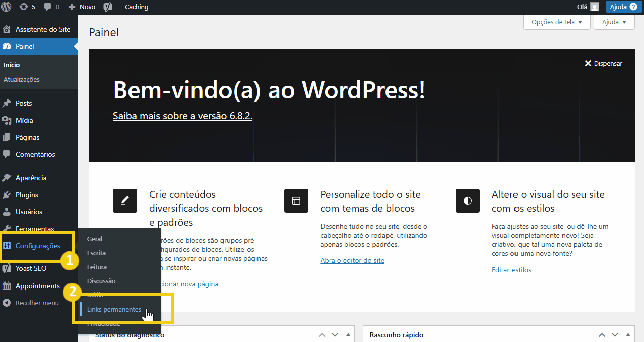Toggle Status do diagnóstico panel collapse
Screen dimensions: 644x342
click(347, 335)
